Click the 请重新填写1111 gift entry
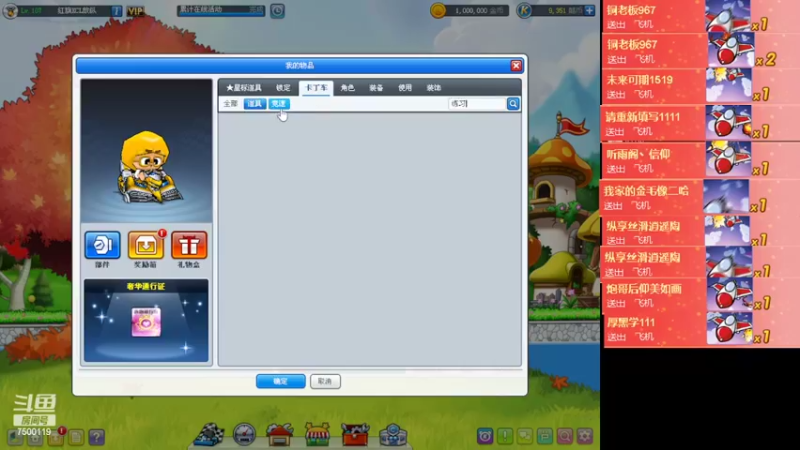This screenshot has height=450, width=800. click(x=701, y=123)
